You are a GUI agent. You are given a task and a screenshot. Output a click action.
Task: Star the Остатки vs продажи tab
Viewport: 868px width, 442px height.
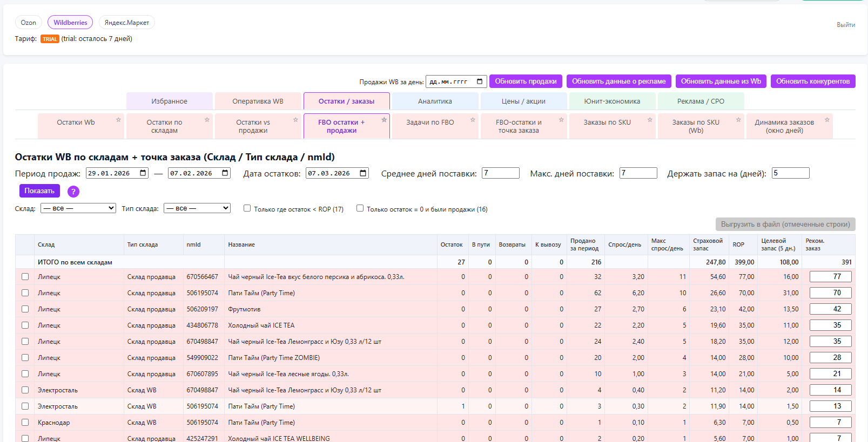pyautogui.click(x=295, y=120)
